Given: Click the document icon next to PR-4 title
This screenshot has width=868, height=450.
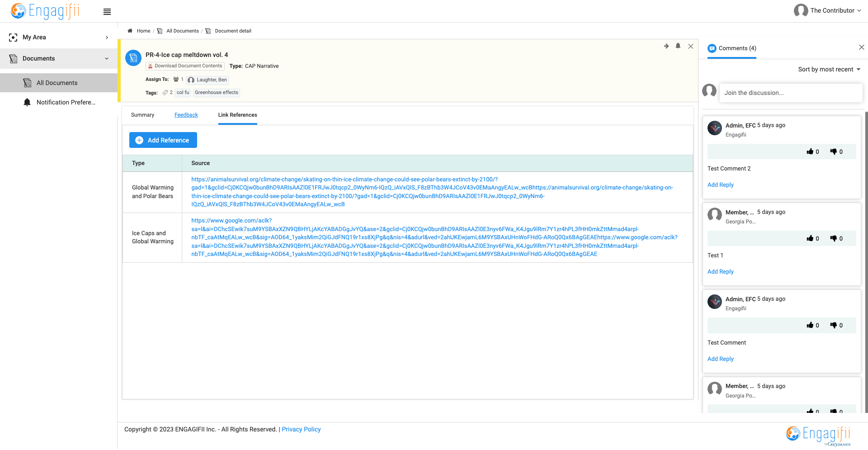Looking at the screenshot, I should pos(133,58).
